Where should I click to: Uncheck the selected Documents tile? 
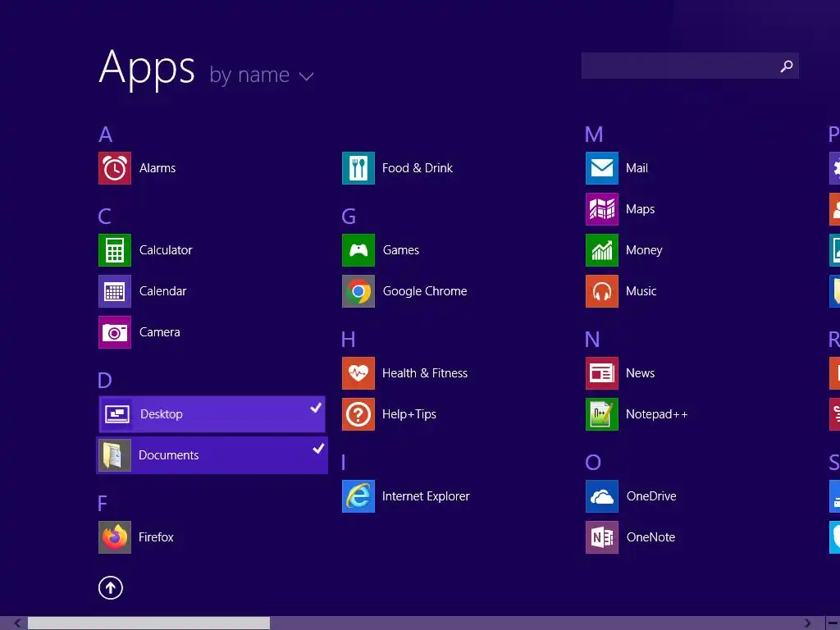click(212, 455)
